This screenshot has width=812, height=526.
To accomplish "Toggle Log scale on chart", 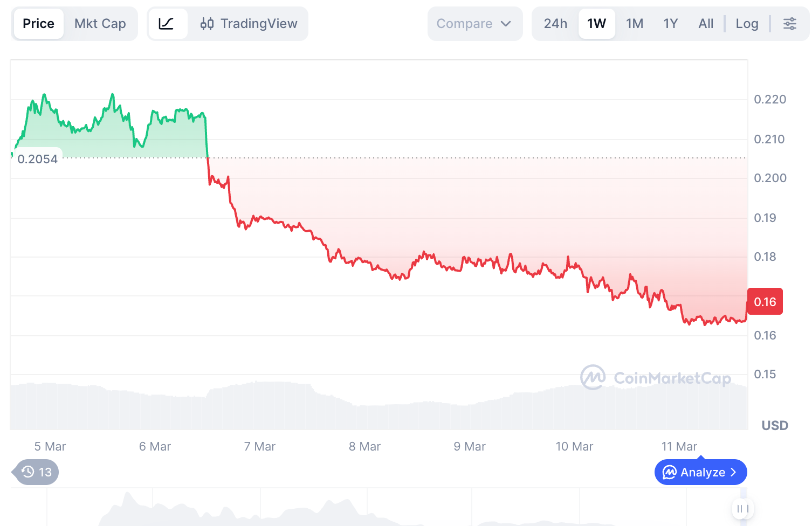I will point(747,24).
